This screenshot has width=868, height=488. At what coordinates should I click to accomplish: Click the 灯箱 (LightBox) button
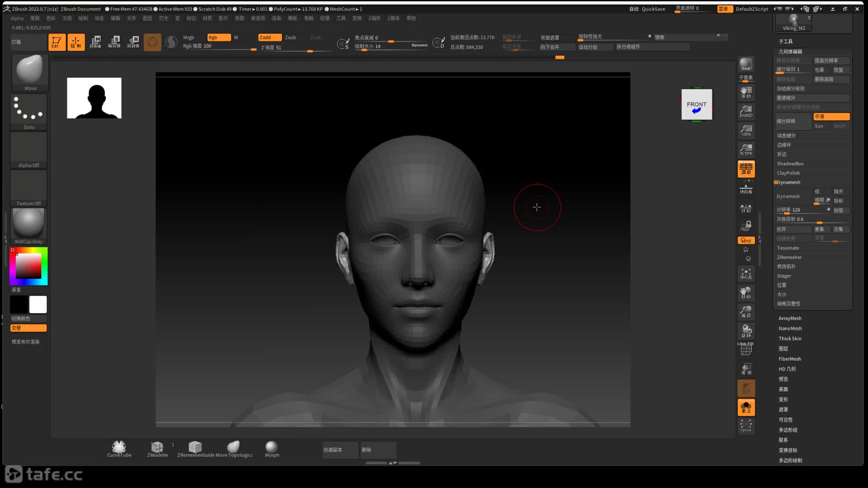28,42
